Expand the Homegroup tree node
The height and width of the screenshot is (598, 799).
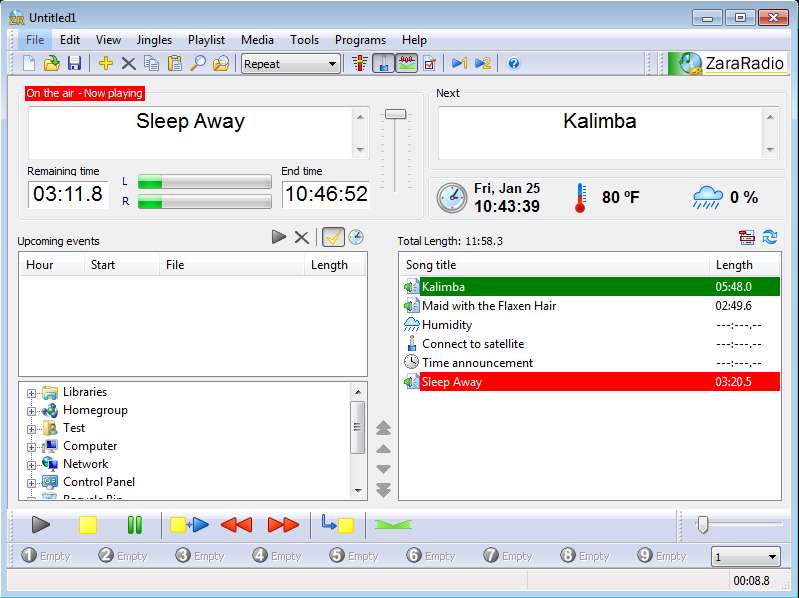(x=31, y=411)
